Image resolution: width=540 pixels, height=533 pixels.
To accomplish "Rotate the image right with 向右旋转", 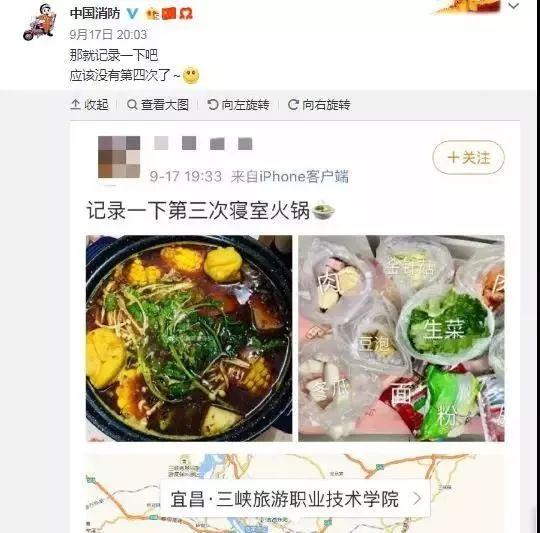I will coord(319,105).
